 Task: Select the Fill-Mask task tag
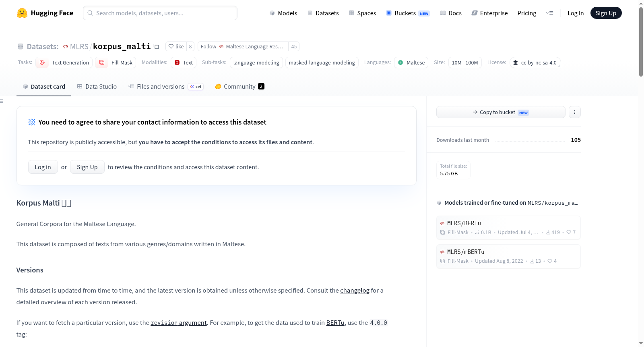point(116,62)
